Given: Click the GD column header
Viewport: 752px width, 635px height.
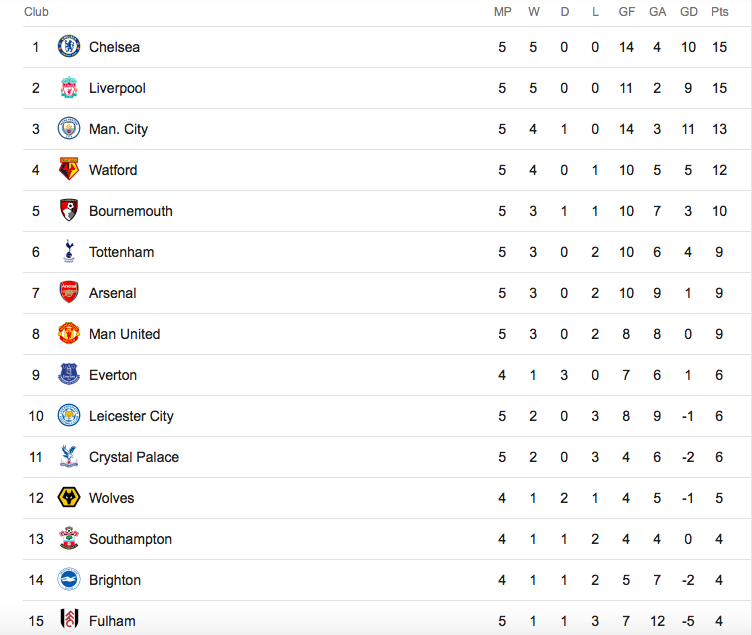Looking at the screenshot, I should pyautogui.click(x=689, y=12).
